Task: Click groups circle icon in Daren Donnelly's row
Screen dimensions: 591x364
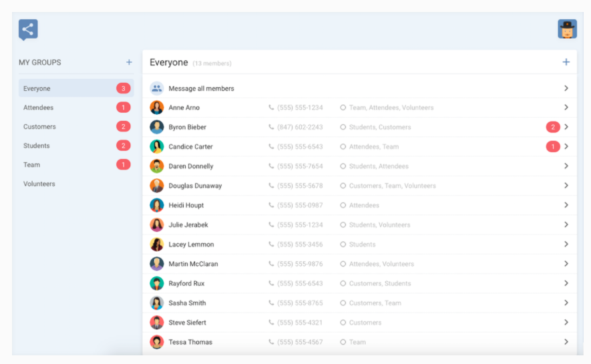Action: (343, 166)
